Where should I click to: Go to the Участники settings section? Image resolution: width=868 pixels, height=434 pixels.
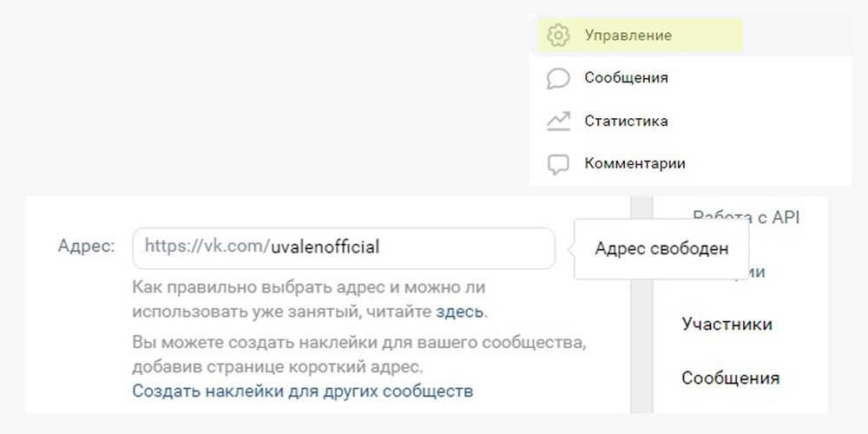727,324
